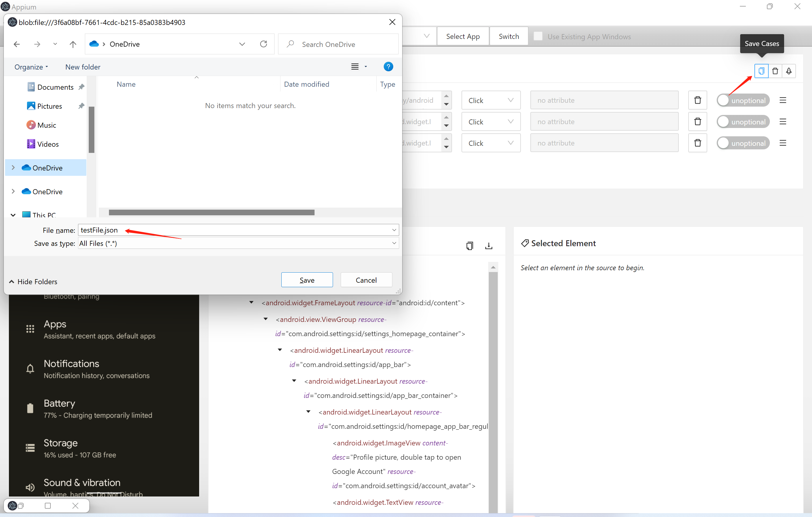Switch to the Select App tab

tap(463, 36)
